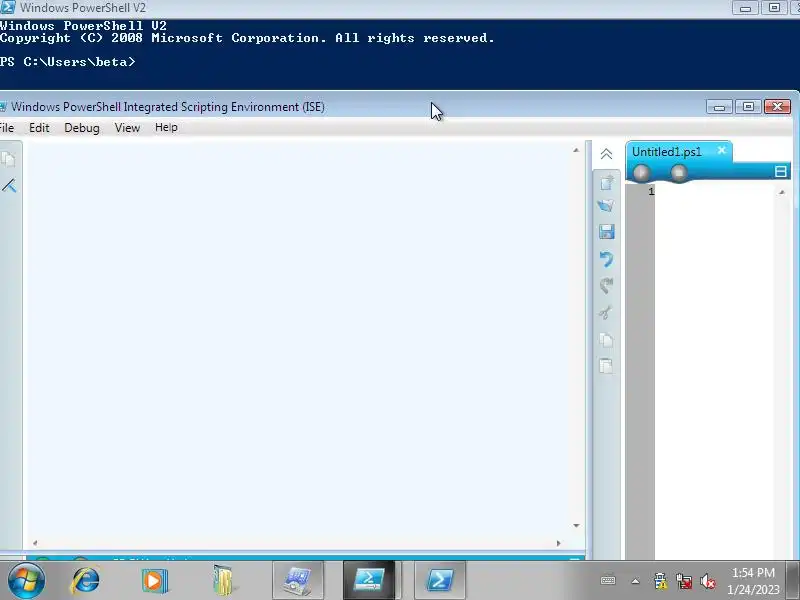The width and height of the screenshot is (800, 600).
Task: Toggle script pane layout icon beside tab
Action: (x=780, y=171)
